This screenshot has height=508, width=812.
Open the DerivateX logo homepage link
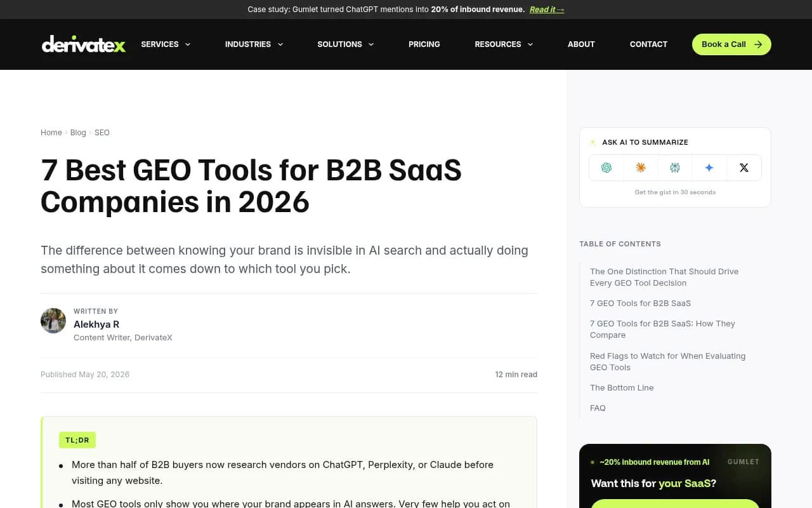point(84,44)
